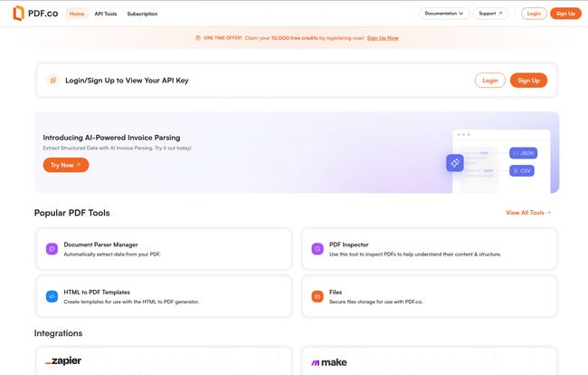Open the Subscription menu item
588x375 pixels.
tap(142, 14)
